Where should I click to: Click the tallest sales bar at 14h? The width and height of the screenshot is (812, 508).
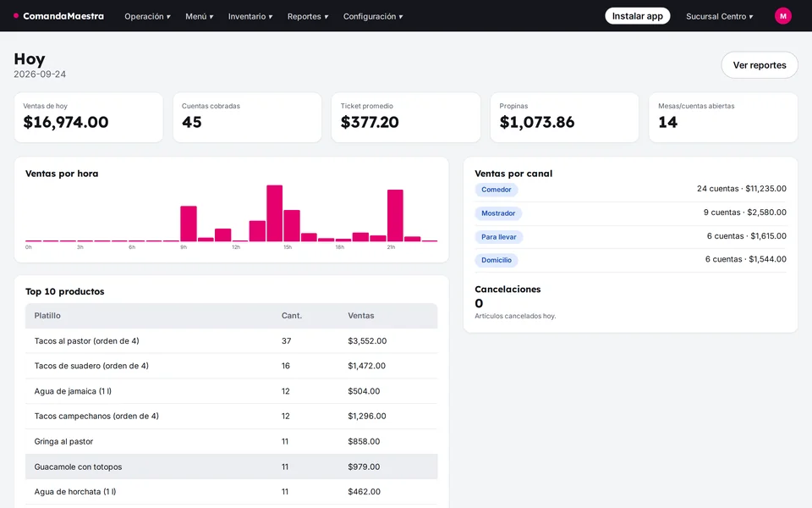(x=274, y=213)
